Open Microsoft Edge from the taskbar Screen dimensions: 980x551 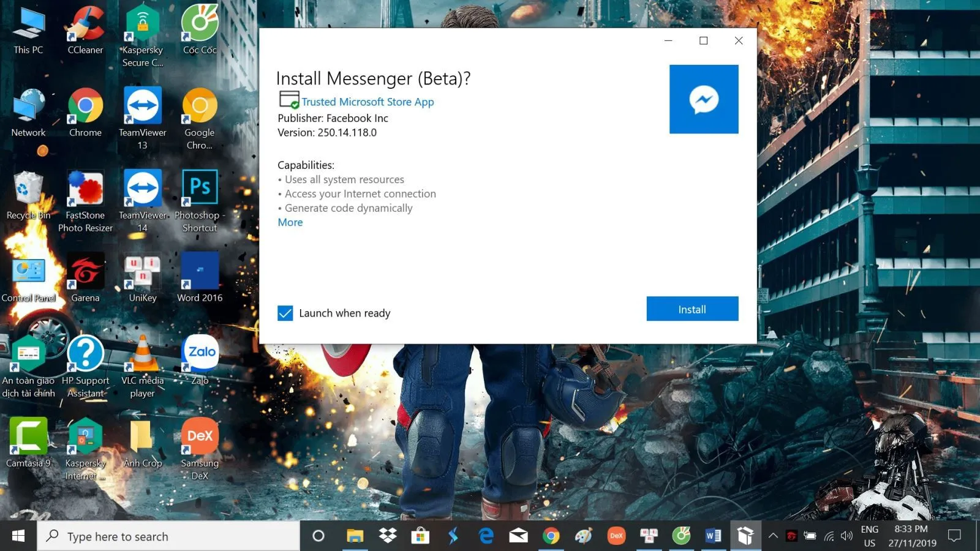486,536
